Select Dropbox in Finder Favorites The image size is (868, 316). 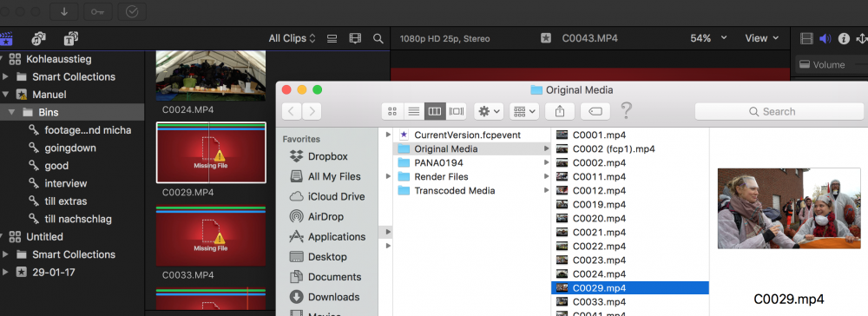click(328, 156)
